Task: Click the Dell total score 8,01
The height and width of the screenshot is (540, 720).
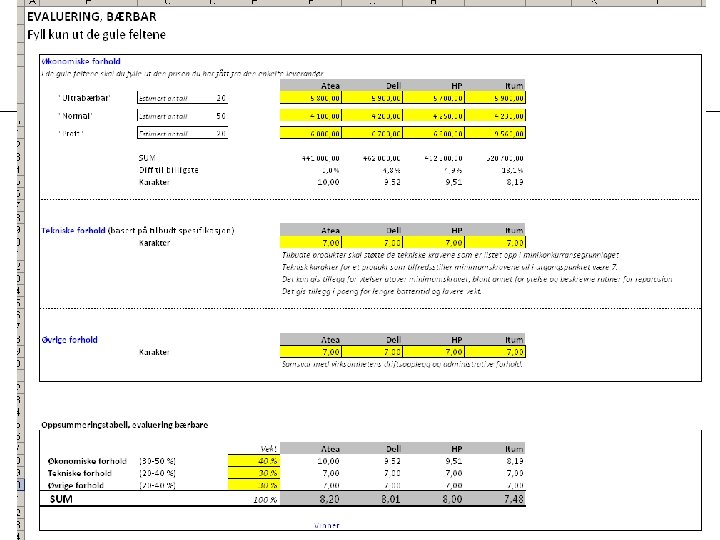Action: (391, 499)
